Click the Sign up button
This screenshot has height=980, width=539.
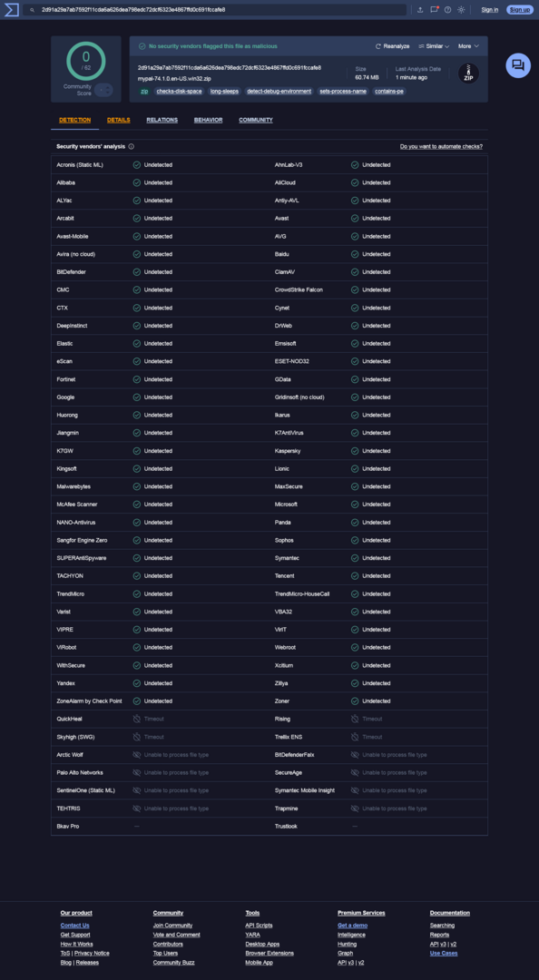click(x=519, y=9)
